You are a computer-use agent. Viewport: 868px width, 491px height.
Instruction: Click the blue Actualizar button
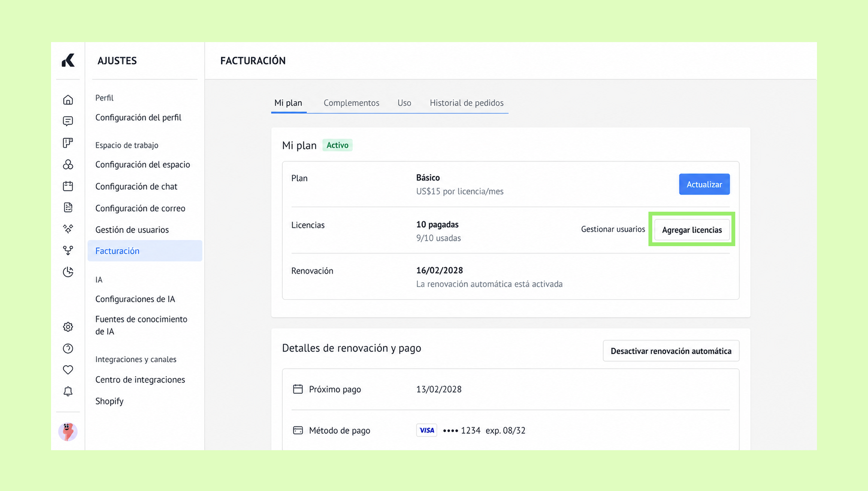coord(704,185)
